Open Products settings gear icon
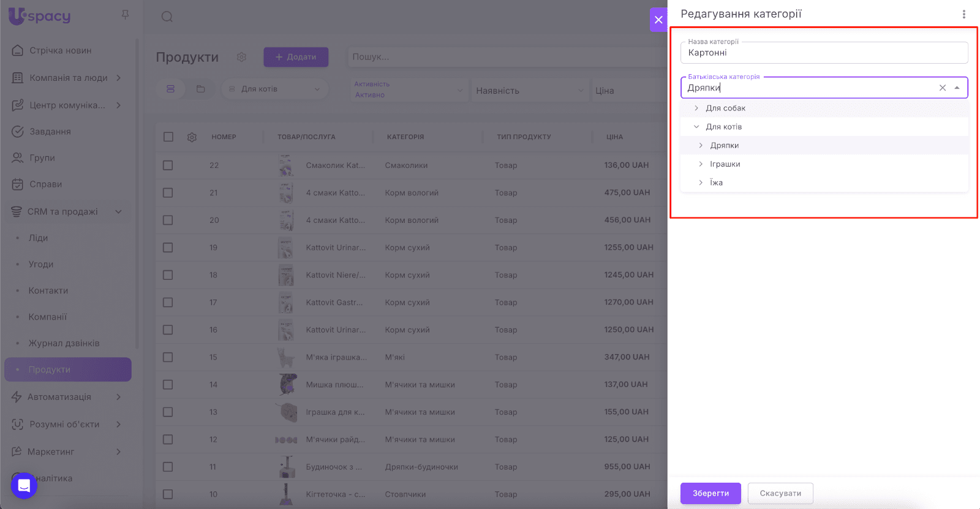 click(241, 57)
